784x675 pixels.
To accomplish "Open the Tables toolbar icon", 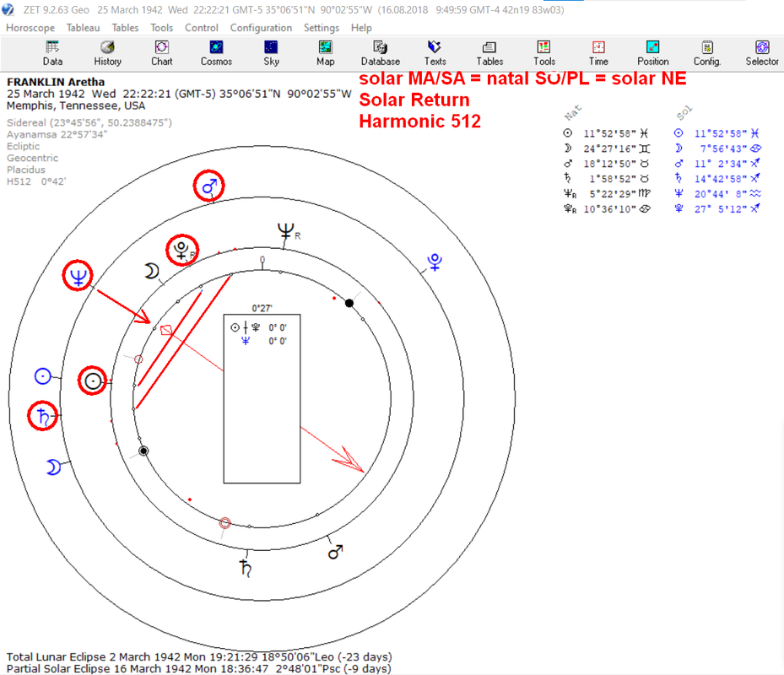I will 489,53.
